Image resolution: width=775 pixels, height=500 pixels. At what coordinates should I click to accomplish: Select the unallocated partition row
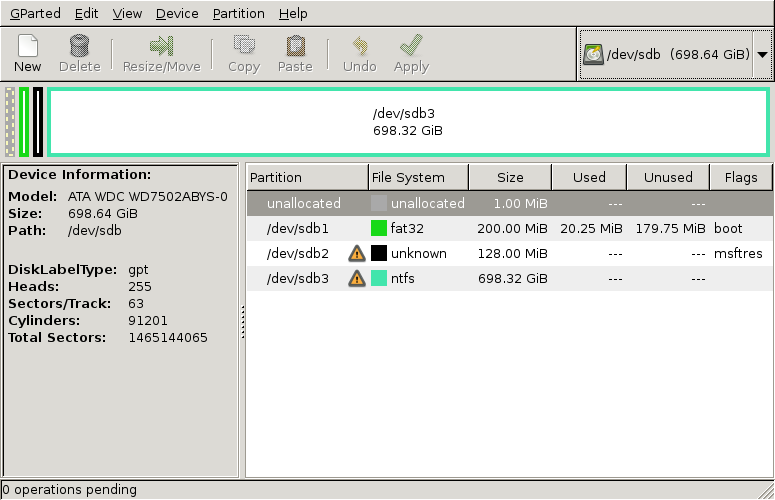509,204
